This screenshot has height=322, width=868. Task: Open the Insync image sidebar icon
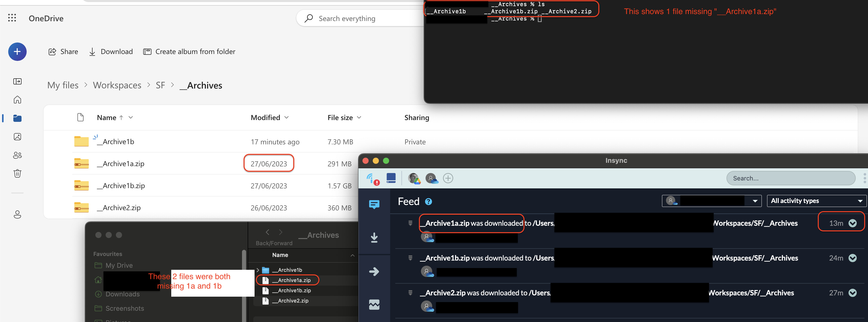[374, 305]
